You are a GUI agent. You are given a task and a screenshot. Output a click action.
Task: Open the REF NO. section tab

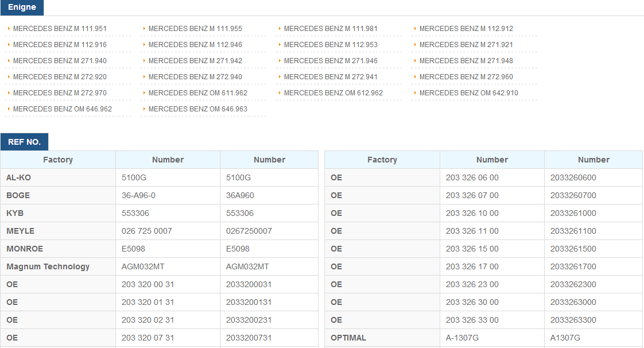tap(24, 142)
